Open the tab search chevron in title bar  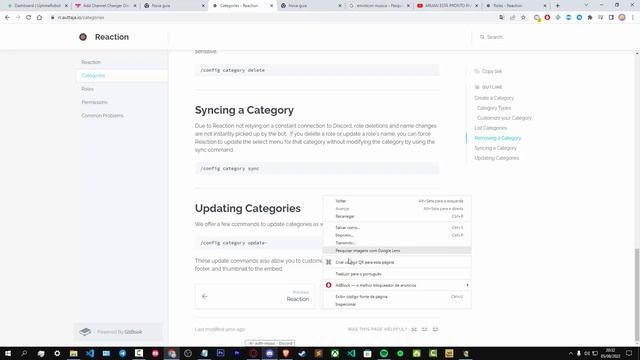pyautogui.click(x=586, y=5)
